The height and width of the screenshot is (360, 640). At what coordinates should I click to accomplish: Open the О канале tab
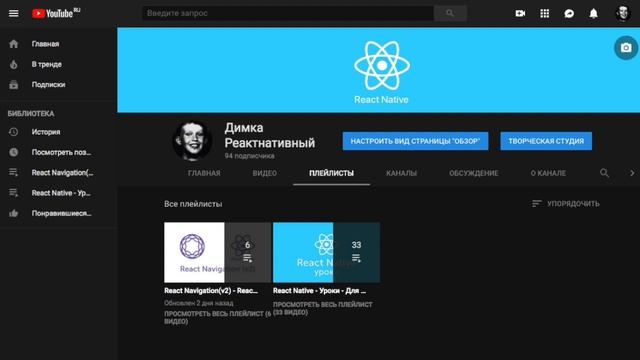[x=548, y=173]
